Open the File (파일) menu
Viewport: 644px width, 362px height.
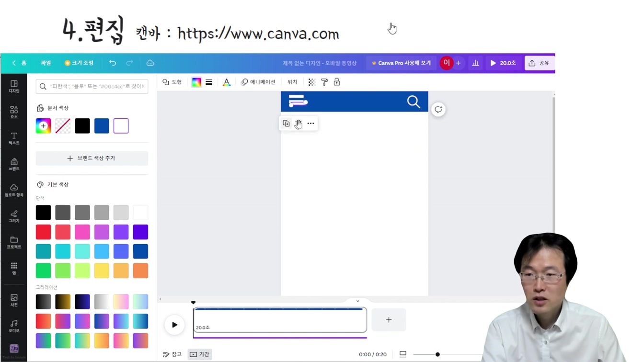pos(46,63)
